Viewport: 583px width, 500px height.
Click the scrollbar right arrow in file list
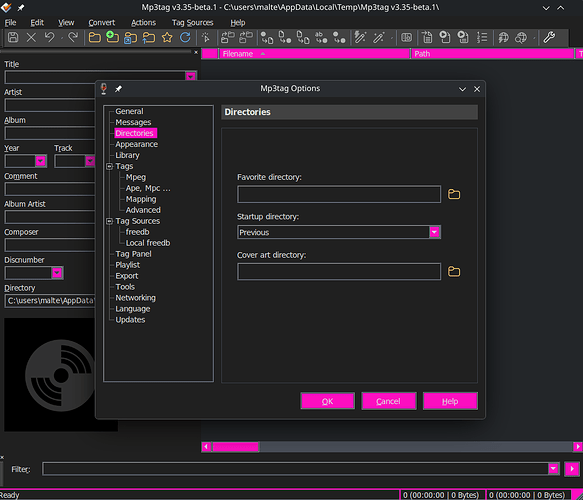coord(578,446)
